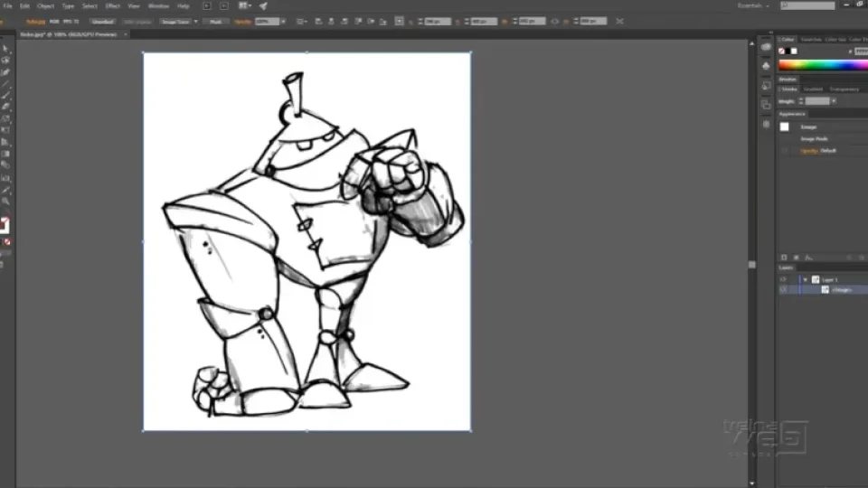868x488 pixels.
Task: Click the bottom sun-shaped dock icon
Action: 766,125
